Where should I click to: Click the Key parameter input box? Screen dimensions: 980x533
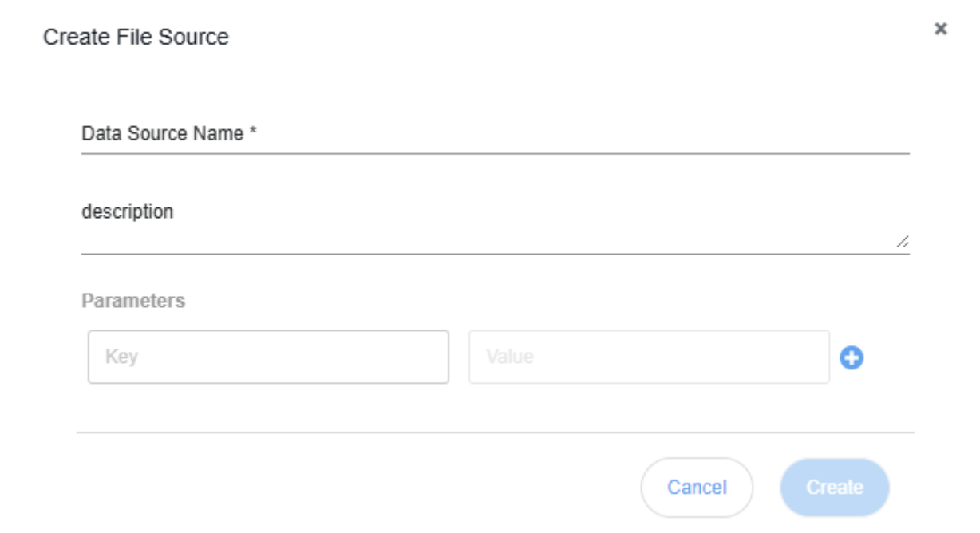coord(268,357)
